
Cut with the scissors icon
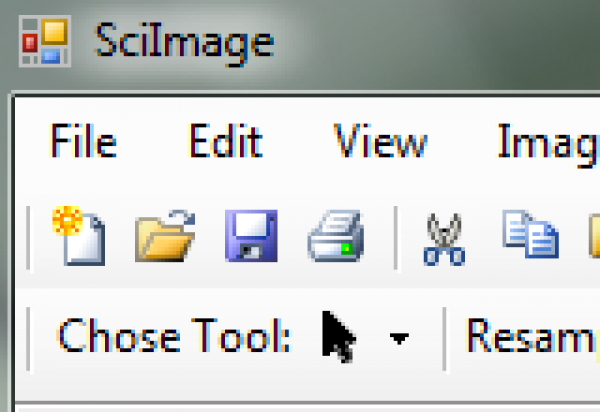coord(444,239)
